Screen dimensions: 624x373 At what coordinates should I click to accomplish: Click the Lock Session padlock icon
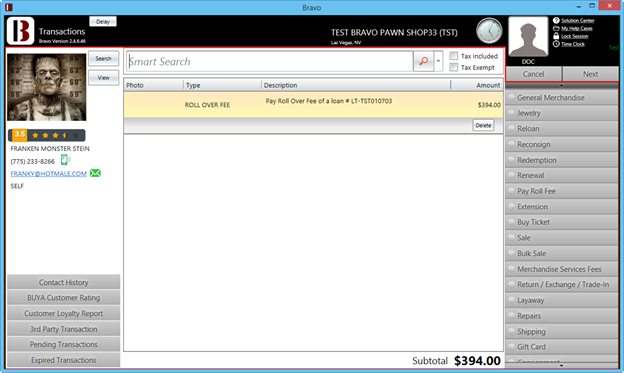pyautogui.click(x=556, y=36)
